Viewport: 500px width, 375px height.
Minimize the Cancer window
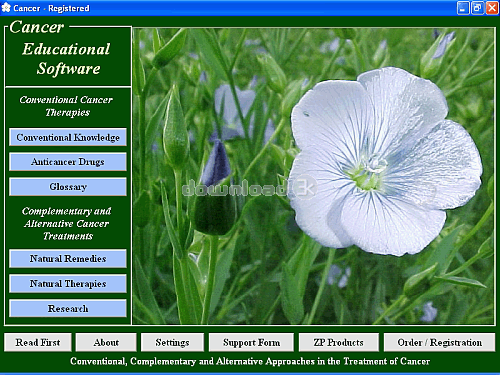pyautogui.click(x=463, y=8)
